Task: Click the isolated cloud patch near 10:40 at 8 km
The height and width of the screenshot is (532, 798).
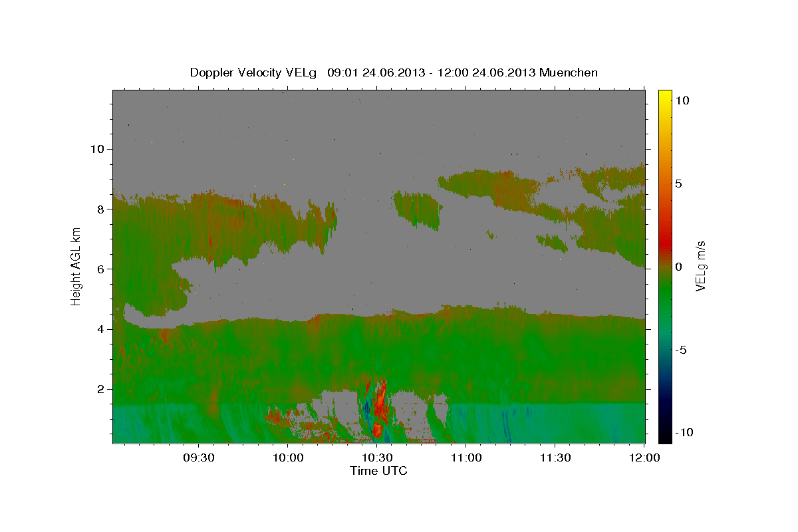Action: point(417,210)
